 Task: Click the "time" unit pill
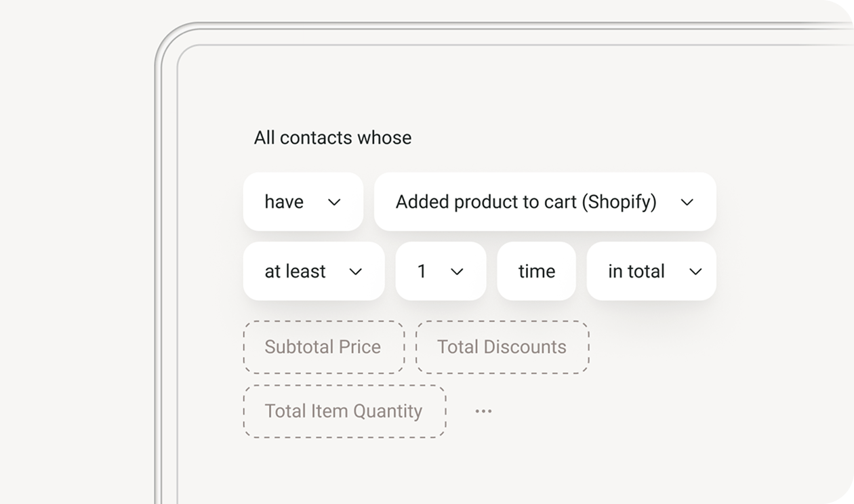(536, 272)
